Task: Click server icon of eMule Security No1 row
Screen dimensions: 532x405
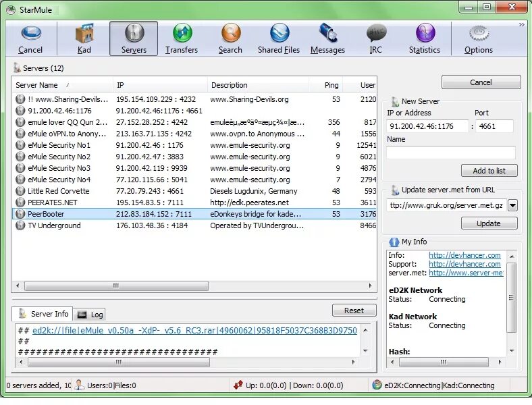Action: [20, 145]
